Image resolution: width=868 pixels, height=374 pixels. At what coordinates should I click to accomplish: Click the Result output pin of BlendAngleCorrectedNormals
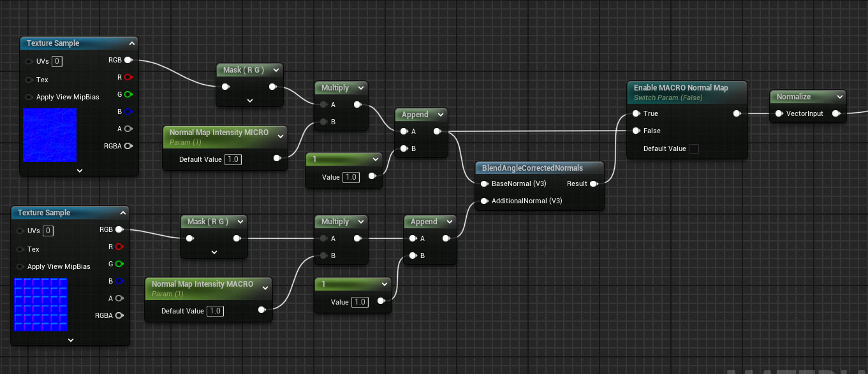coord(593,183)
